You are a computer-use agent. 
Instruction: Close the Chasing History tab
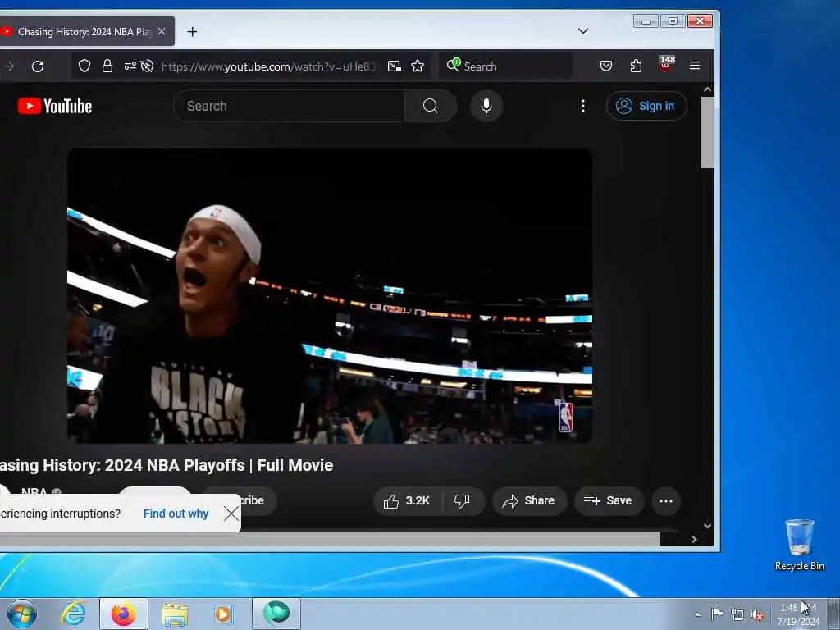[x=162, y=32]
